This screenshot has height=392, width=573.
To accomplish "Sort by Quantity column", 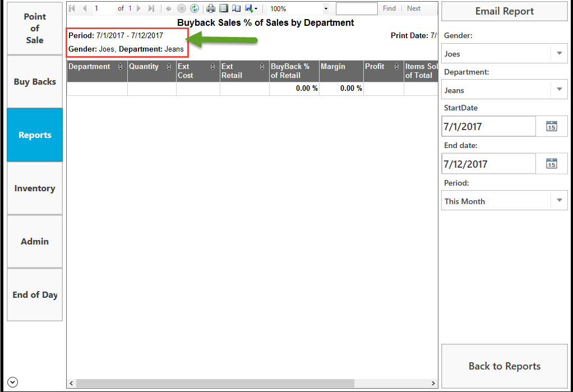I will [169, 67].
